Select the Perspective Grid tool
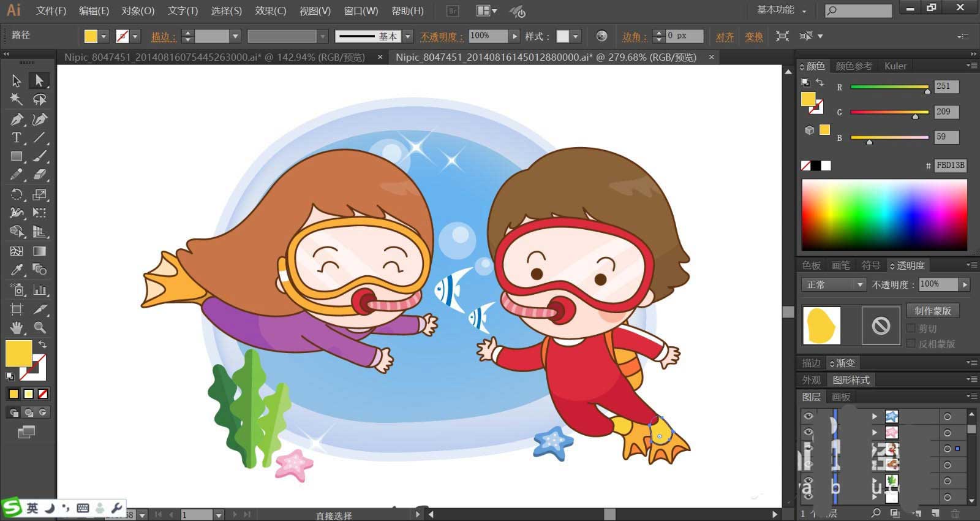 coord(40,232)
